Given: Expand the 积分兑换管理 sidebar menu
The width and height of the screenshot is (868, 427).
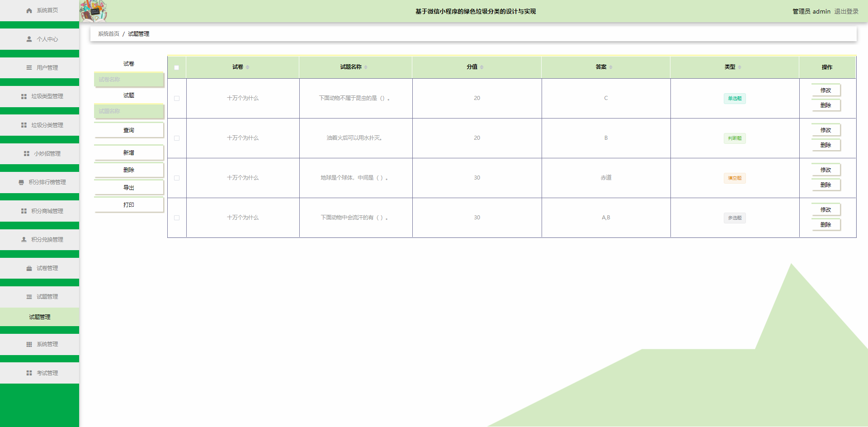Looking at the screenshot, I should (x=39, y=240).
